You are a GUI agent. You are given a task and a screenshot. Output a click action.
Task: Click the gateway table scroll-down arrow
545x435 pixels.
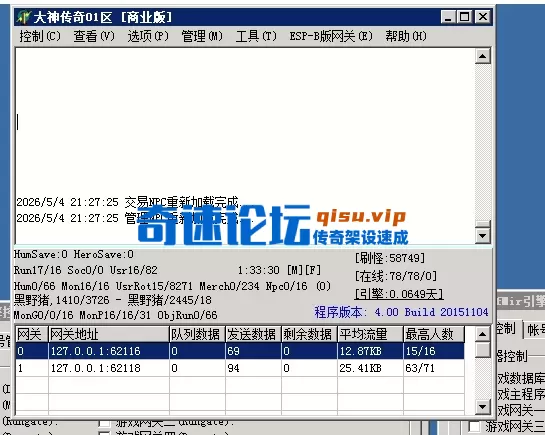click(x=482, y=406)
